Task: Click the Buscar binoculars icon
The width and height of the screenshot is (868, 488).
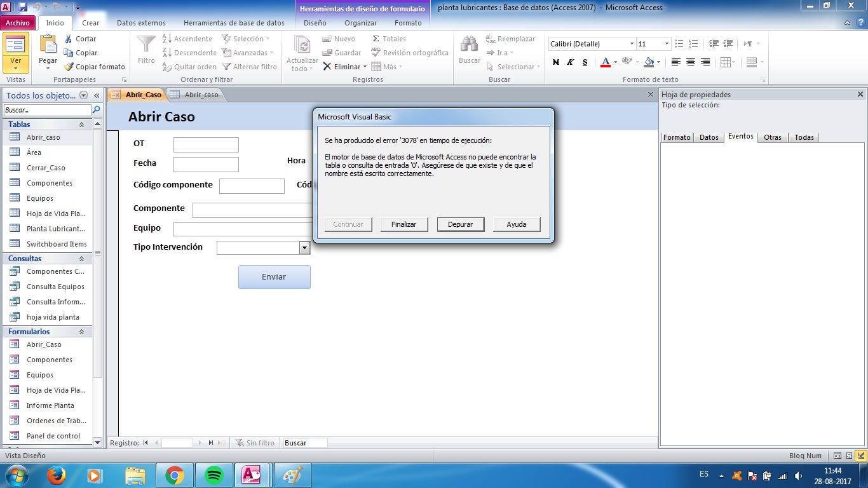Action: point(470,44)
